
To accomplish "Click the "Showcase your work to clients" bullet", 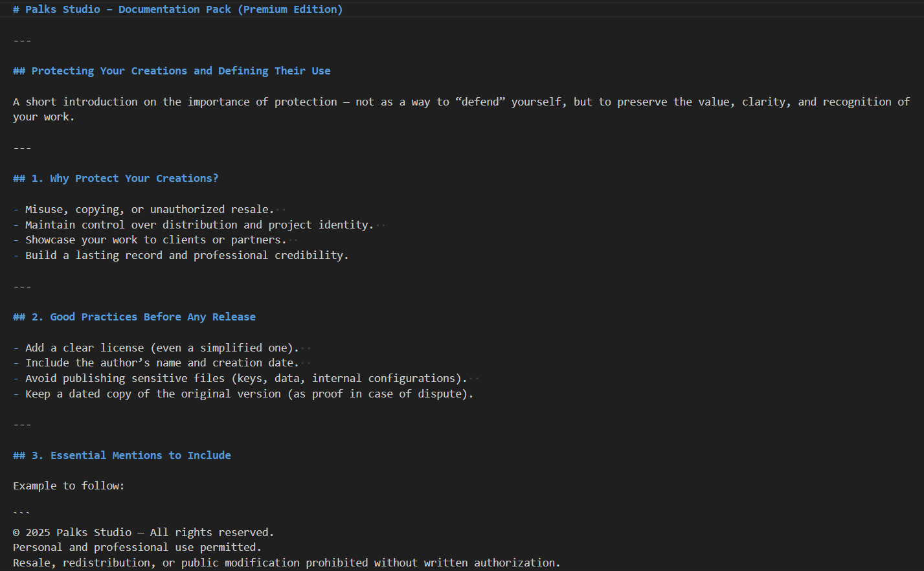I will click(x=155, y=240).
